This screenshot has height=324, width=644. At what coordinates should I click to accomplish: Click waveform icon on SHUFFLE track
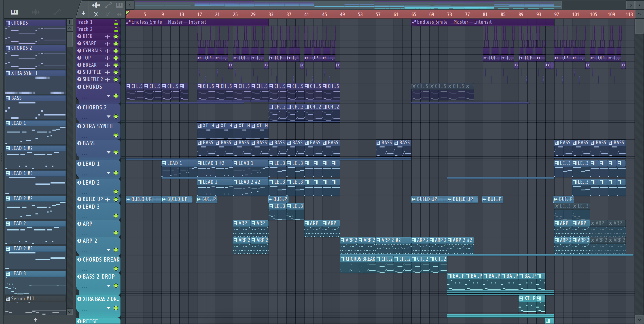[108, 72]
